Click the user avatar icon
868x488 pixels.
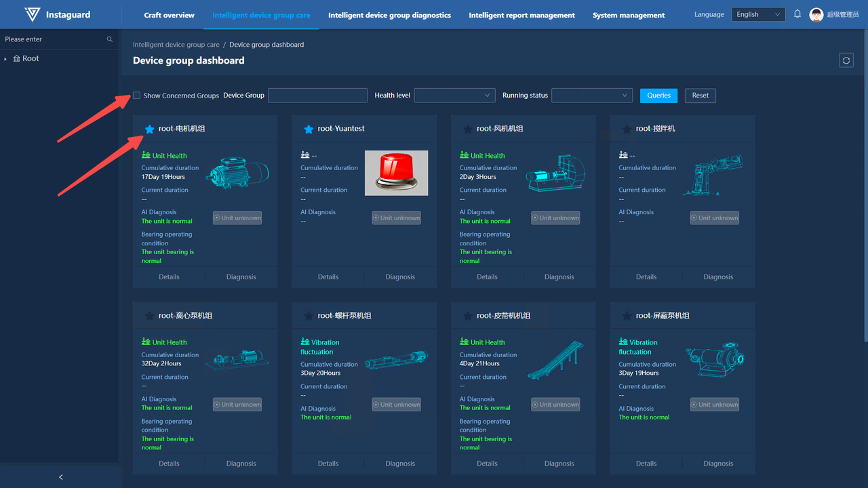click(x=816, y=15)
